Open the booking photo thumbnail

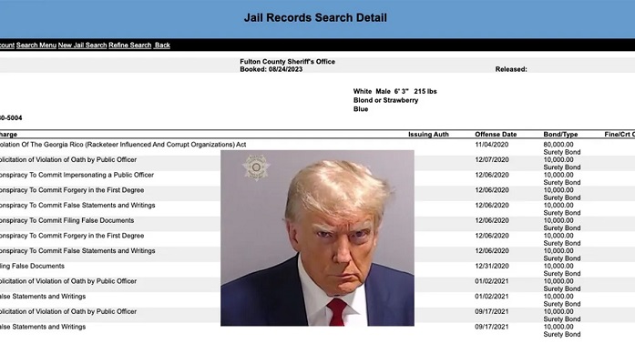317,238
